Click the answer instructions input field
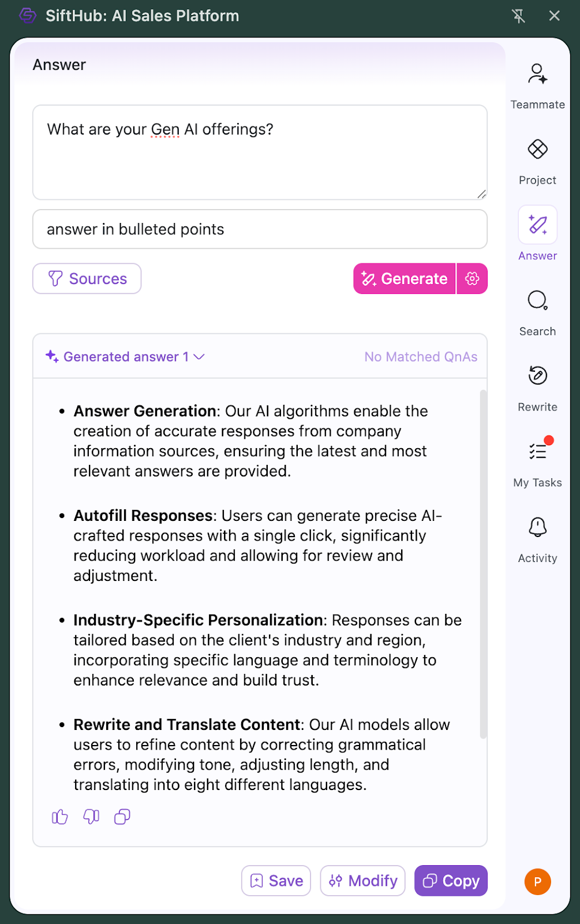The height and width of the screenshot is (924, 580). (260, 229)
